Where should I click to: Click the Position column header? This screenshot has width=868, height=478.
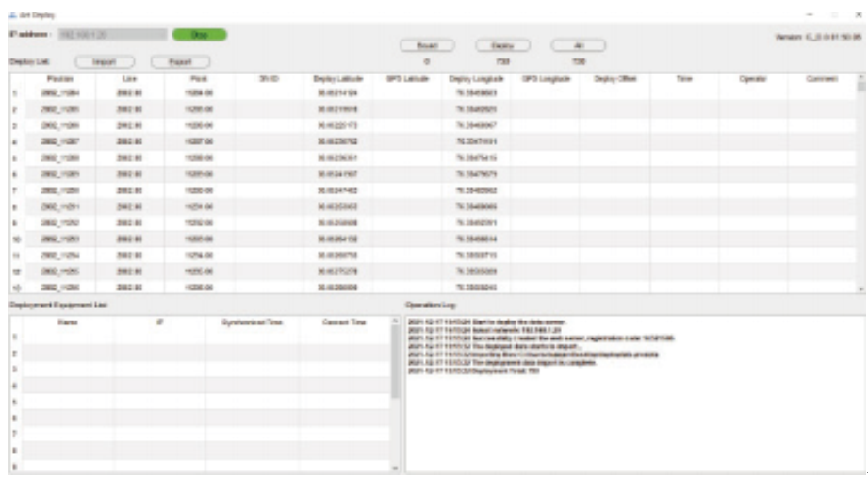click(59, 79)
